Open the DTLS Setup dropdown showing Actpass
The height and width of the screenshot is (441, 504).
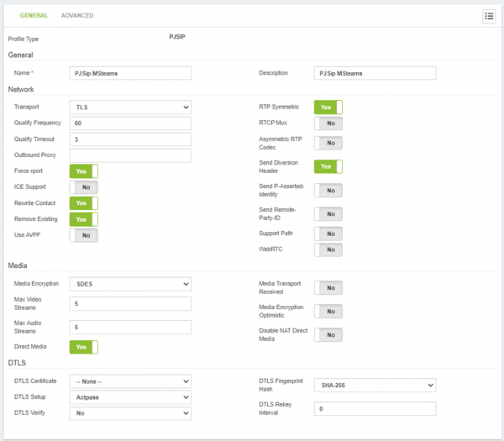[x=130, y=397]
